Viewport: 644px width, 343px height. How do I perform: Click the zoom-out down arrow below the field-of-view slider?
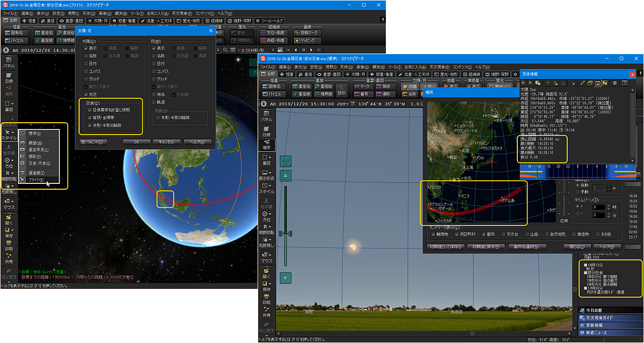pos(287,278)
